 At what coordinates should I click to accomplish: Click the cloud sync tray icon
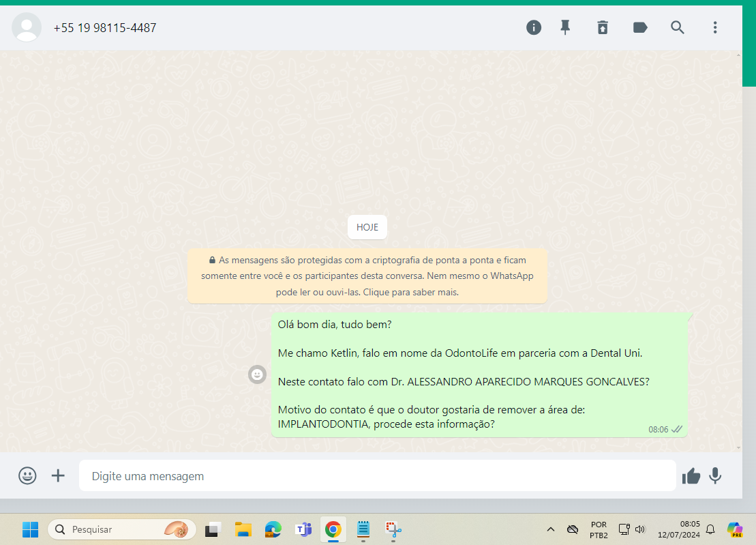tap(573, 529)
